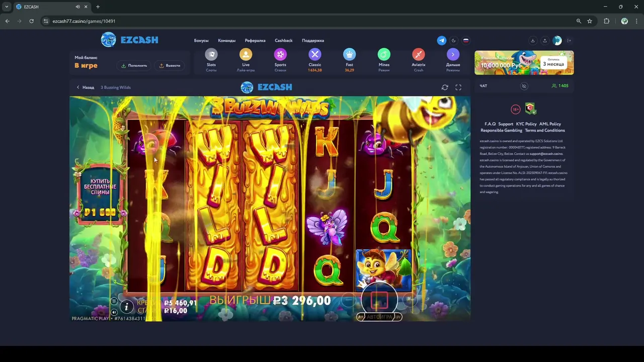Image resolution: width=644 pixels, height=362 pixels.
Task: Open the Telegram channel icon
Action: [x=441, y=41]
